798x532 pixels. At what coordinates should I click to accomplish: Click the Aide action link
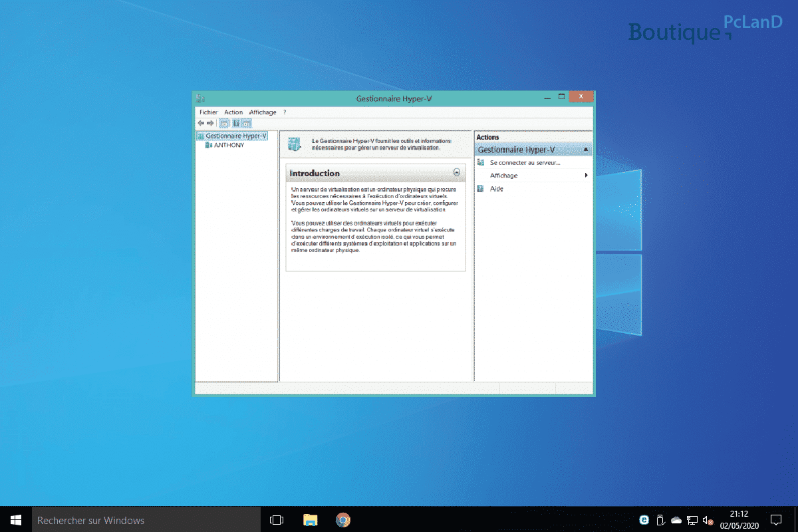tap(497, 189)
